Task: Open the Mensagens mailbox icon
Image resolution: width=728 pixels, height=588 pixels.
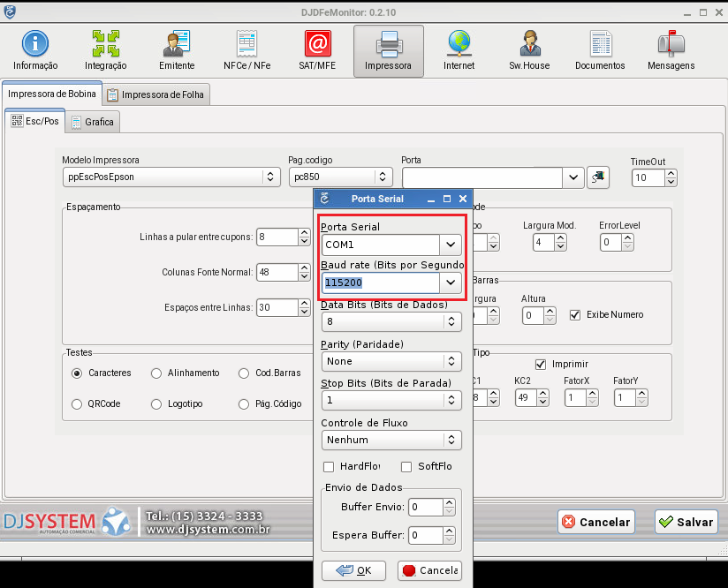Action: click(x=671, y=50)
